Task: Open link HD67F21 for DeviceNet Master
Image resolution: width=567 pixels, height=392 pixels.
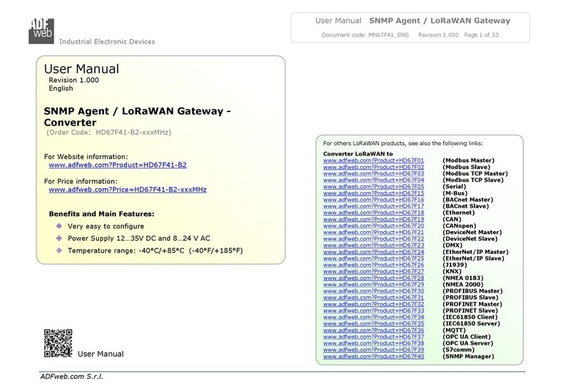Action: click(373, 232)
